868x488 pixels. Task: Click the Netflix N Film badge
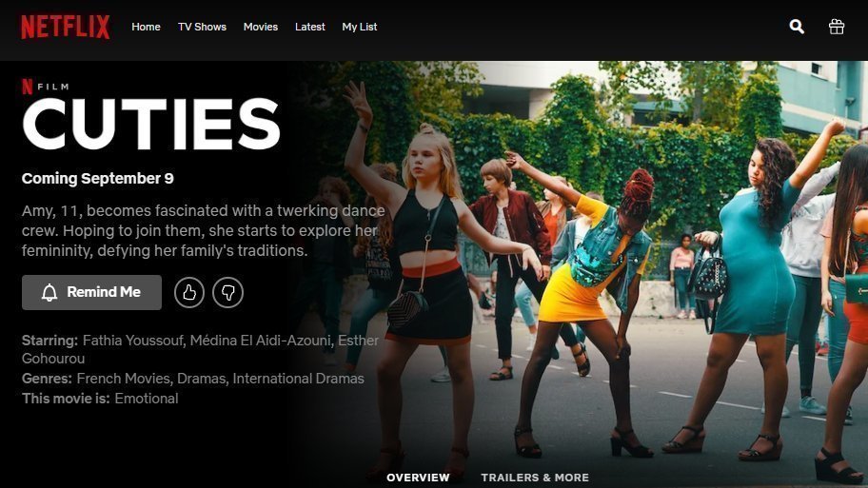46,87
